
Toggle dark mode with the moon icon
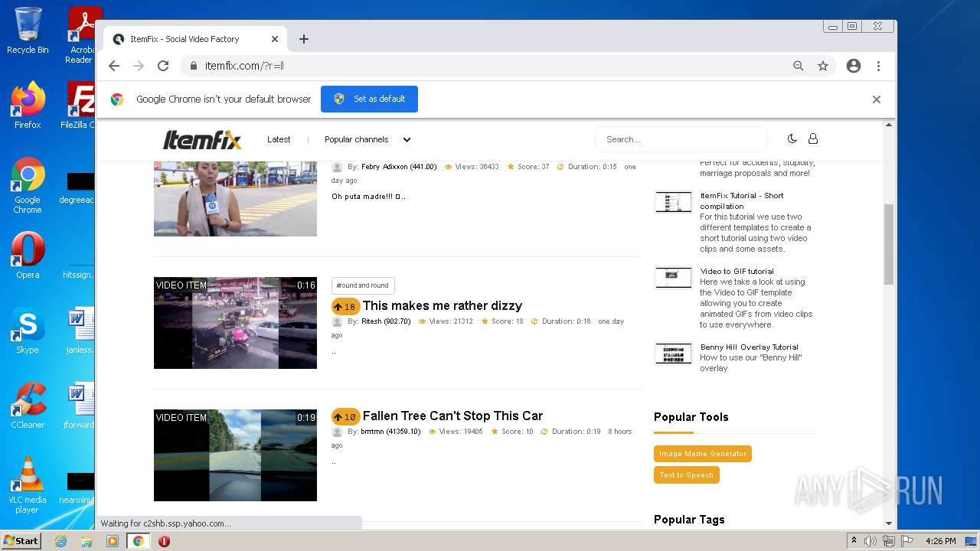[x=792, y=139]
